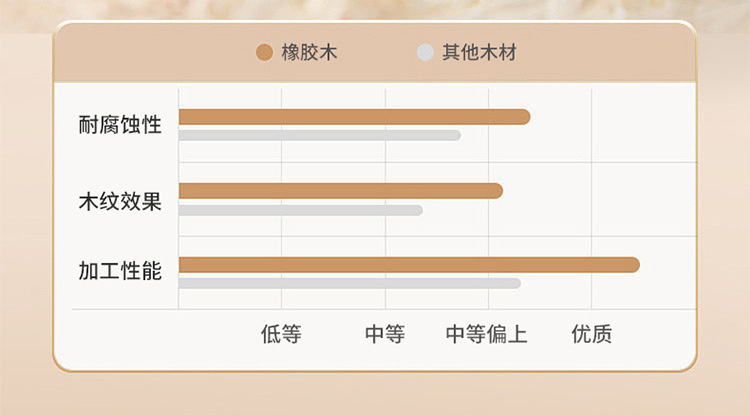Click the 加工性能 row label
The width and height of the screenshot is (750, 416).
[120, 271]
